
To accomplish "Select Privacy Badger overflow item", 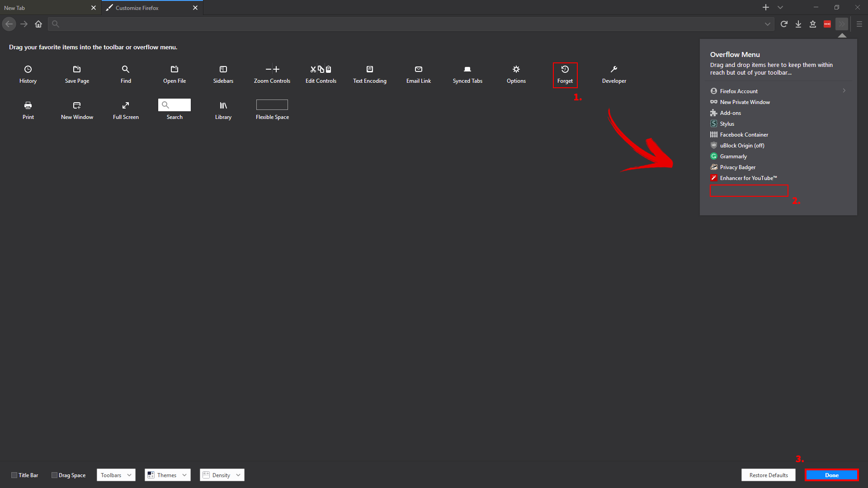I will [778, 167].
